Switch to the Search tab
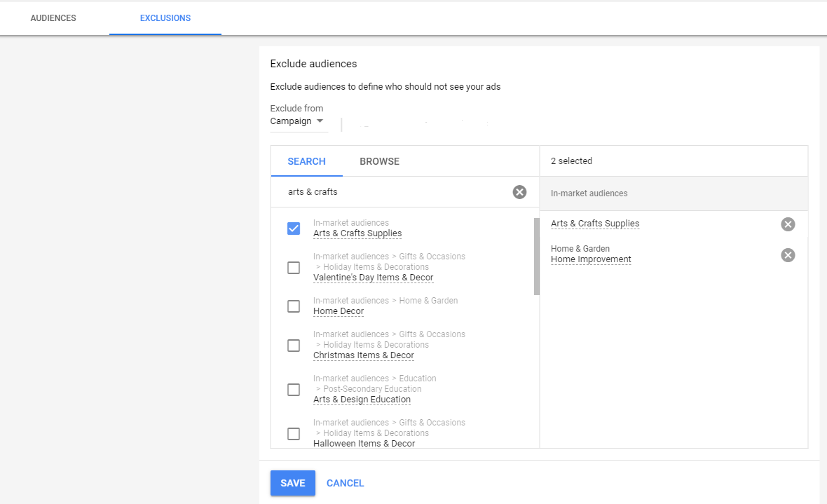The image size is (827, 504). tap(306, 161)
